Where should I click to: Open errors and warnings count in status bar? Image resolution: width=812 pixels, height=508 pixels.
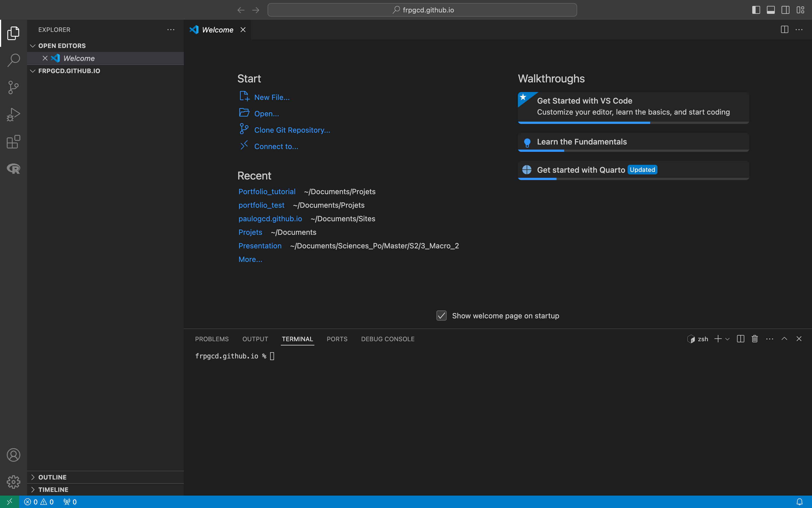point(39,502)
